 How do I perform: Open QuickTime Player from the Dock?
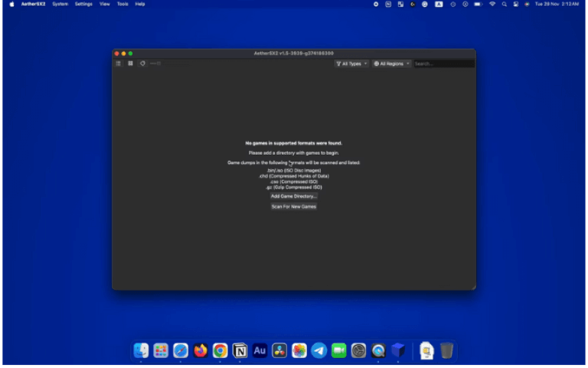[x=378, y=350]
